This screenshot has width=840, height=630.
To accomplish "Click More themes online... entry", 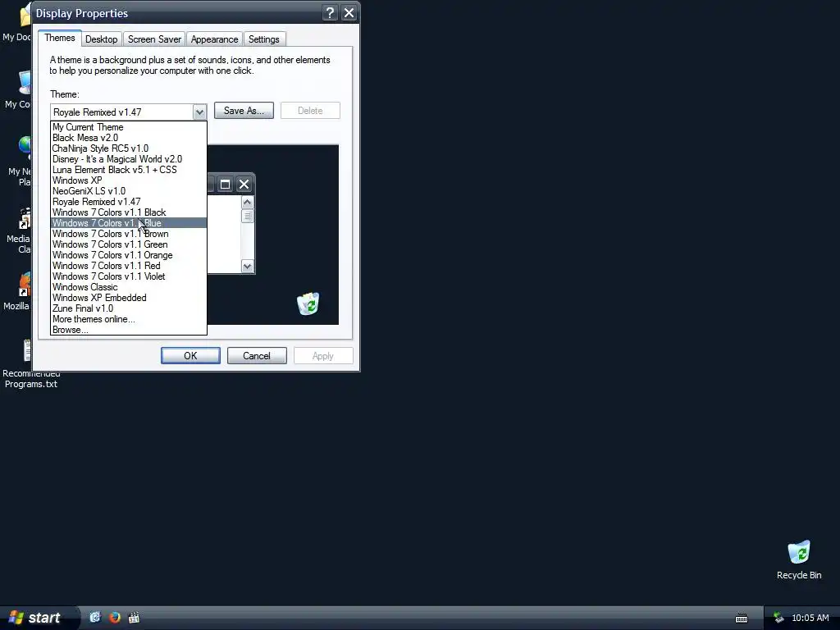I will pyautogui.click(x=129, y=319).
